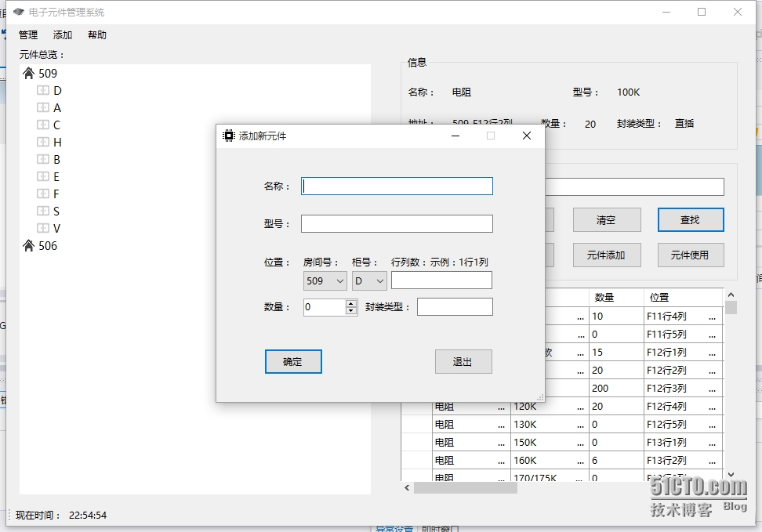The image size is (762, 532).
Task: Click the 现在时间 status bar text
Action: (38, 516)
